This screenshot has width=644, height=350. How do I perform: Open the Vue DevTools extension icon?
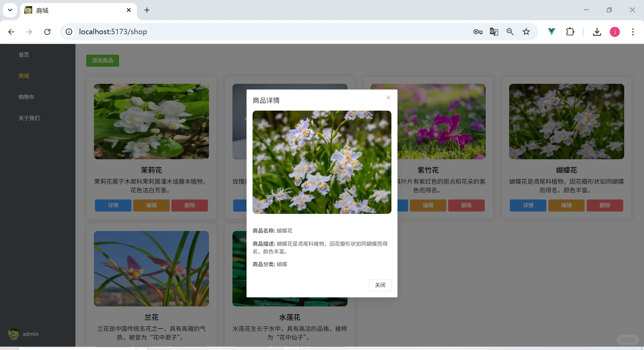coord(552,32)
